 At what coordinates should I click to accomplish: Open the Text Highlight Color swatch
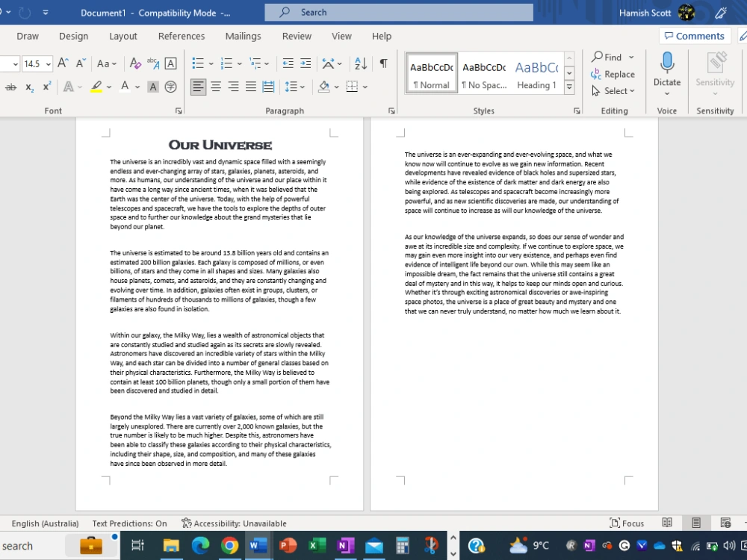point(97,87)
